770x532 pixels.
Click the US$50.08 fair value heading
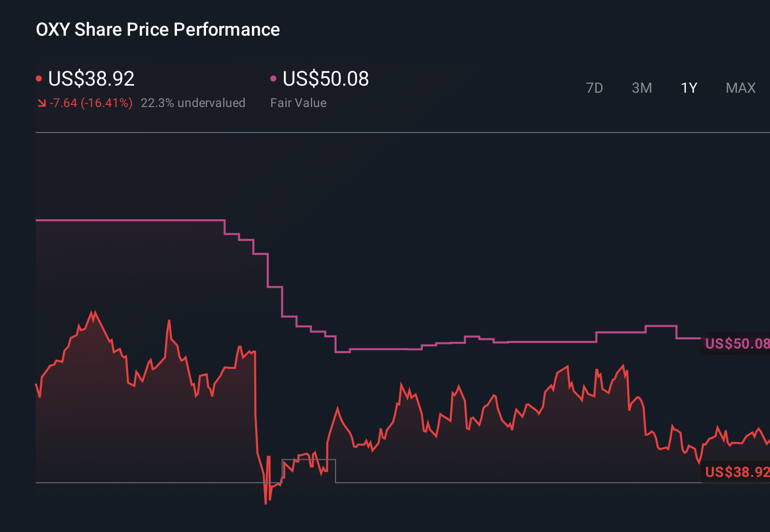(325, 78)
